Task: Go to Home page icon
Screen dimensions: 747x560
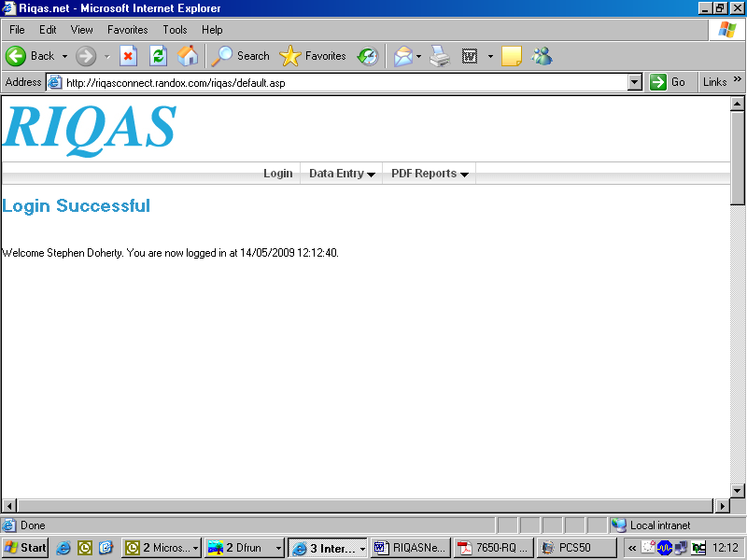Action: tap(188, 56)
